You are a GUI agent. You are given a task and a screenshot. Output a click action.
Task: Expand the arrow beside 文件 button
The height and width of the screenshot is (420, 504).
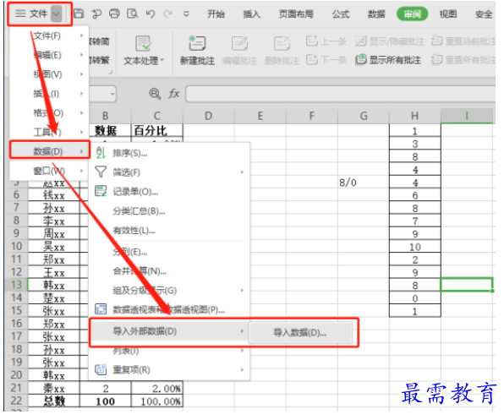[x=57, y=14]
